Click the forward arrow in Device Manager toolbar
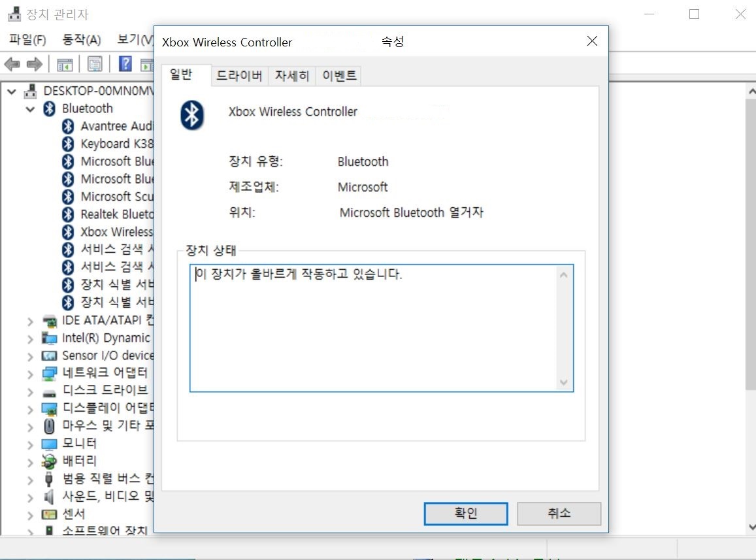This screenshot has width=756, height=560. point(34,63)
